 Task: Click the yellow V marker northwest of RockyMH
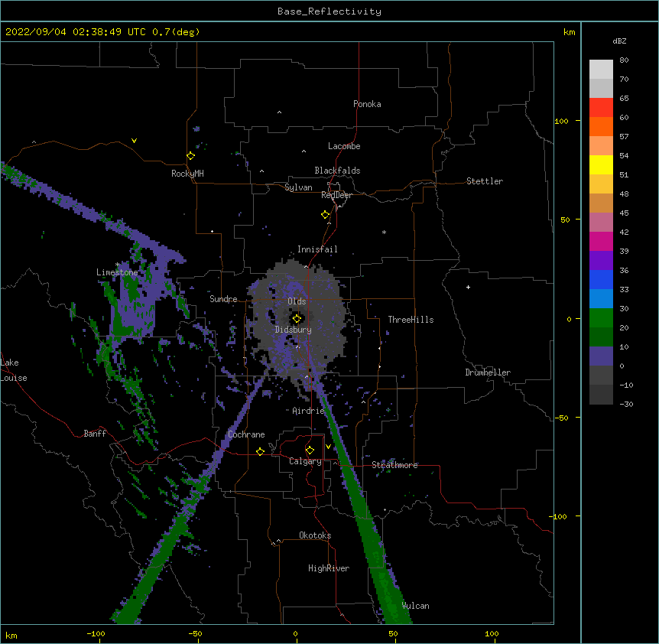[x=134, y=141]
